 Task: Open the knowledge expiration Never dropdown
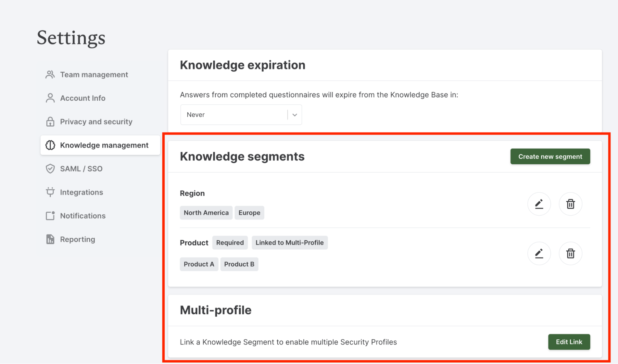pyautogui.click(x=241, y=115)
